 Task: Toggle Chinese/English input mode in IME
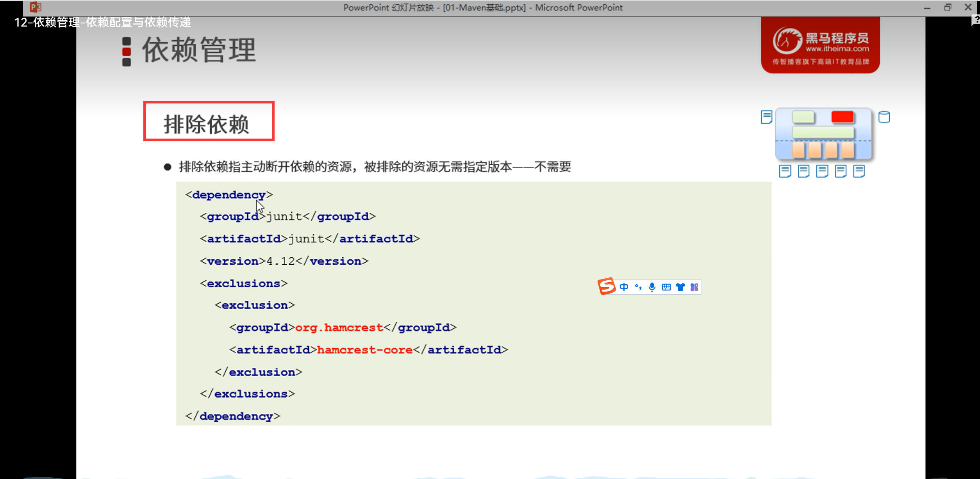(x=624, y=287)
